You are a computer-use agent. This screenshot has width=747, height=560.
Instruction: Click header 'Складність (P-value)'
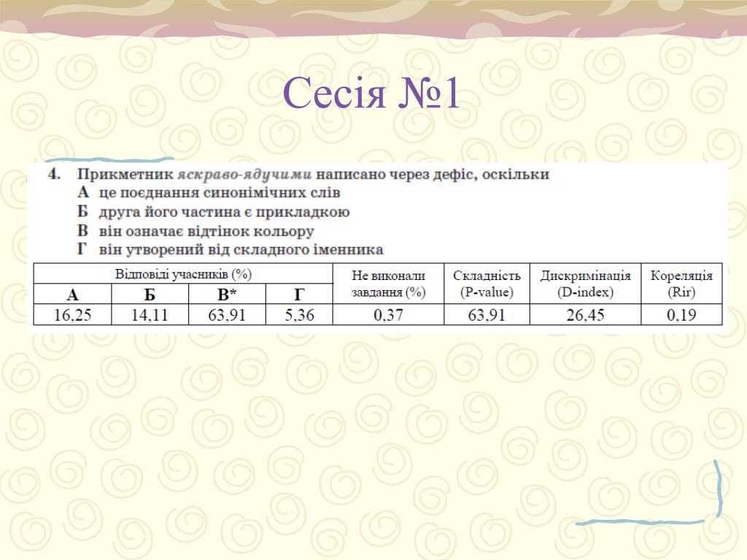coord(487,284)
